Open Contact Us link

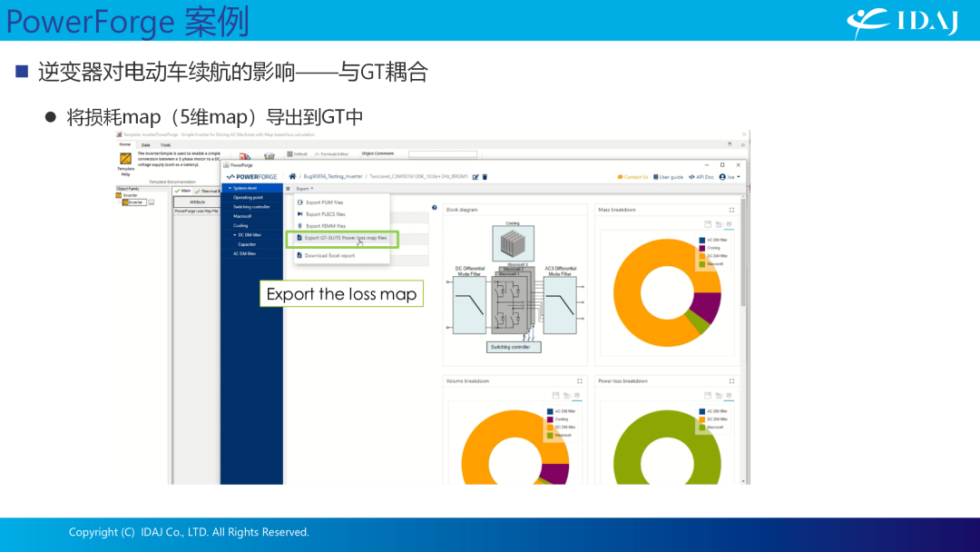tap(633, 177)
